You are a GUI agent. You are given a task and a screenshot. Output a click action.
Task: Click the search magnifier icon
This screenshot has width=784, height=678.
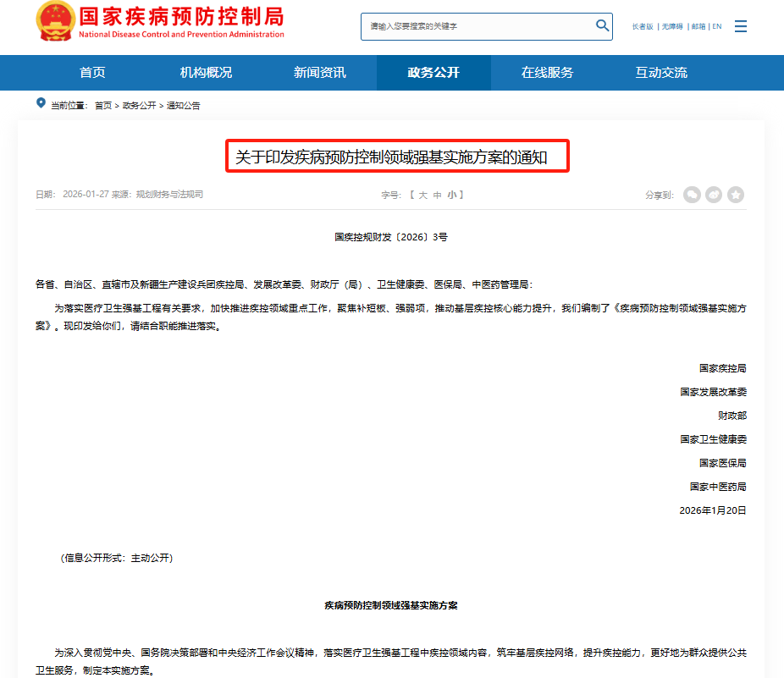pos(602,26)
